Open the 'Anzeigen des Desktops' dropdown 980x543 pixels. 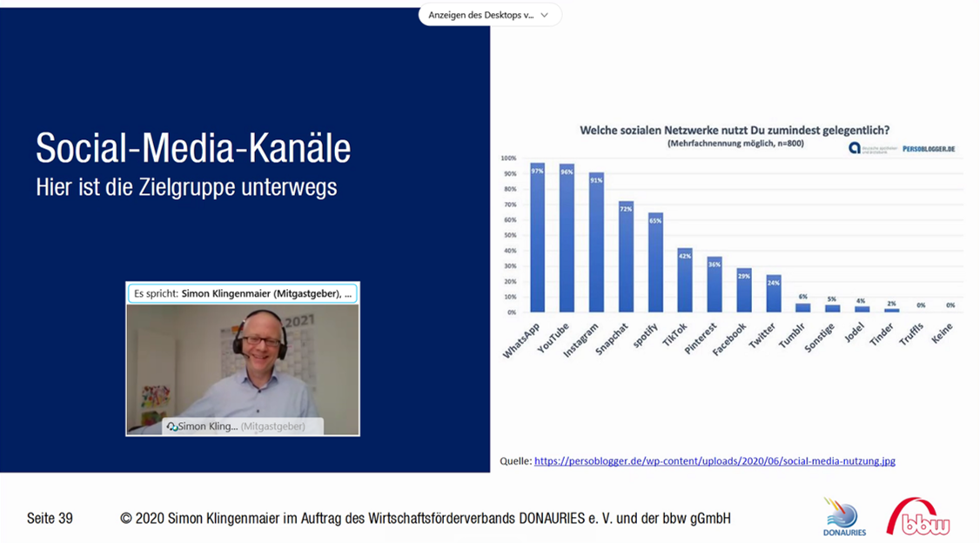pyautogui.click(x=489, y=15)
